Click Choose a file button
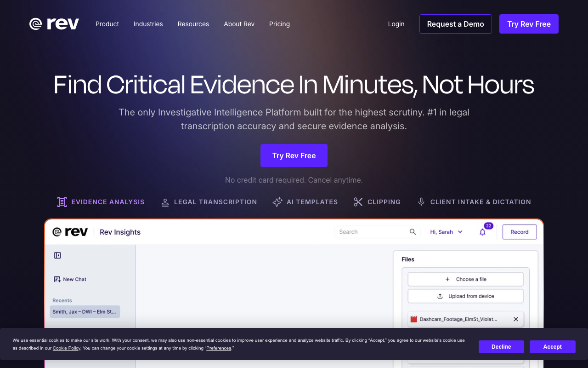The height and width of the screenshot is (368, 588). 465,279
